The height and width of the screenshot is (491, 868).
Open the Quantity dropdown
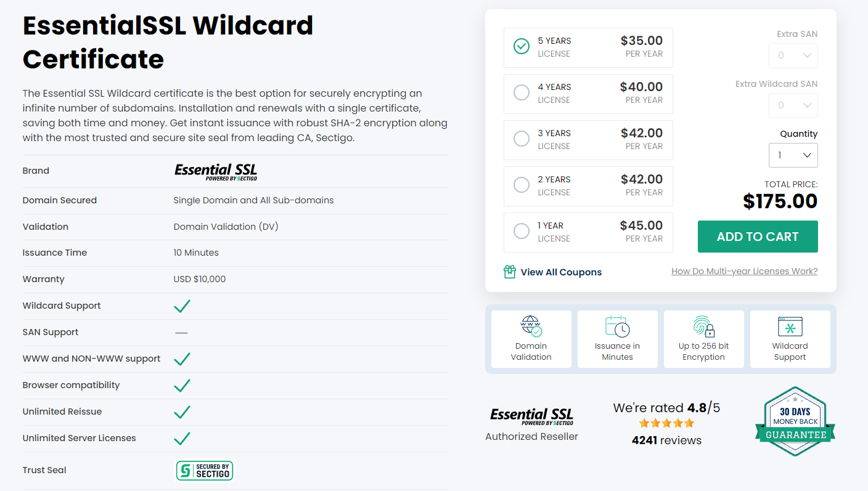793,155
